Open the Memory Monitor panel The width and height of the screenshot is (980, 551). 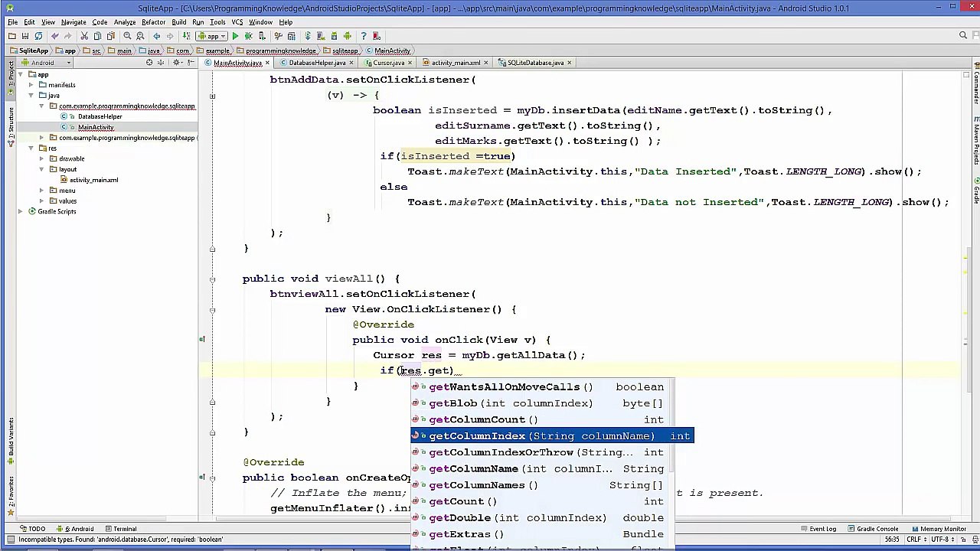[939, 529]
